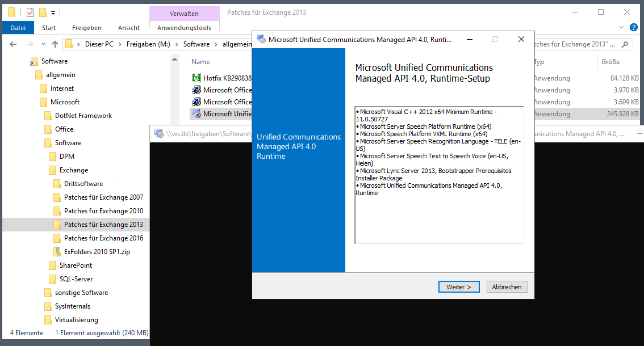644x346 pixels.
Task: Go up one folder level arrow
Action: pos(55,44)
